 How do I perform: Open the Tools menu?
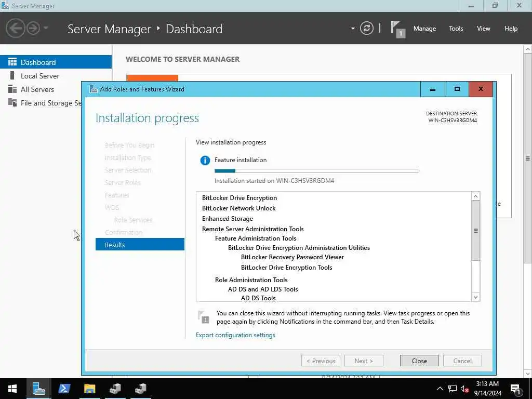(456, 29)
